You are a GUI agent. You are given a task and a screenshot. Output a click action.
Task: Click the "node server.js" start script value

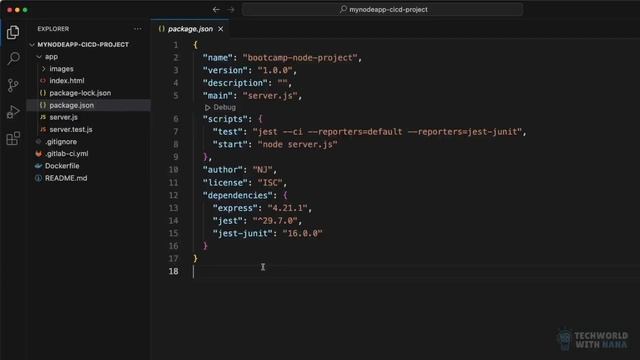(298, 144)
